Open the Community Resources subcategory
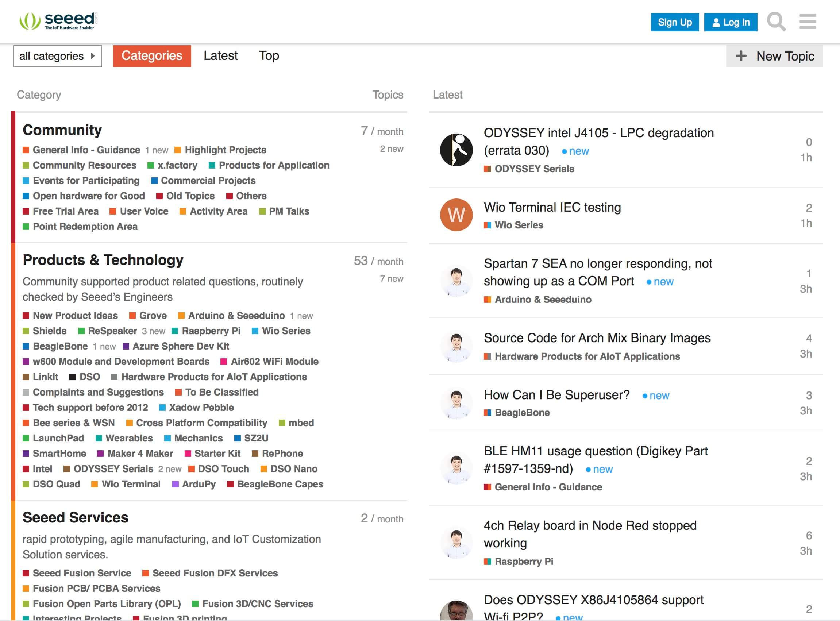 [79, 165]
